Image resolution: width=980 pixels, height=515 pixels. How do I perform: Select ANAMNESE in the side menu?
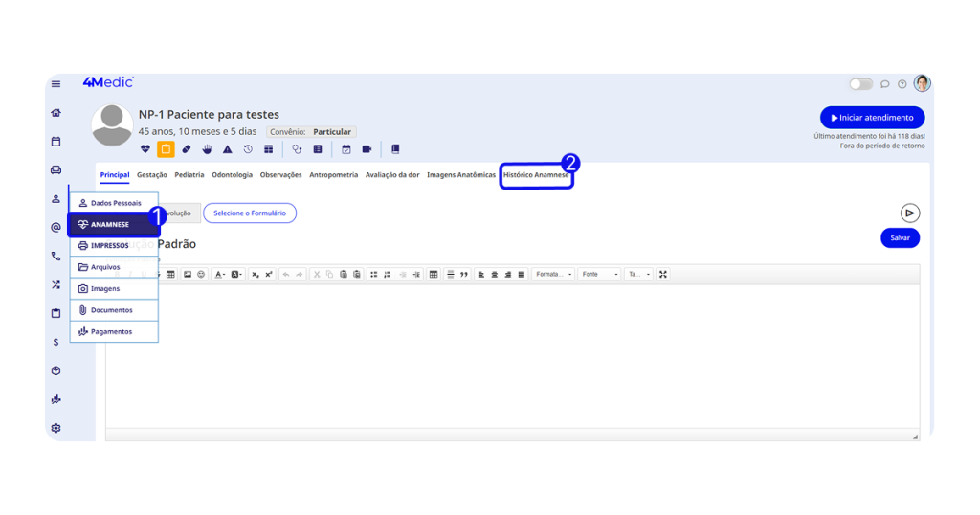(113, 225)
